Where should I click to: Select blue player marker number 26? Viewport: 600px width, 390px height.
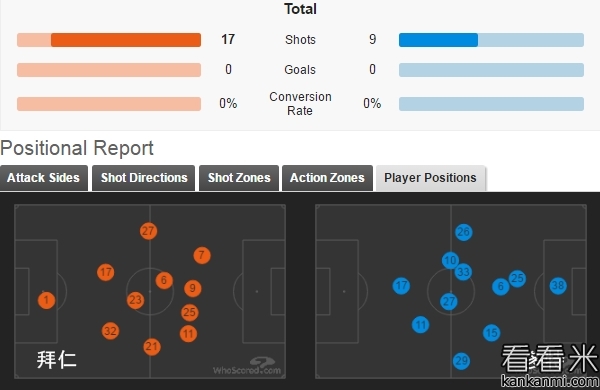(463, 232)
